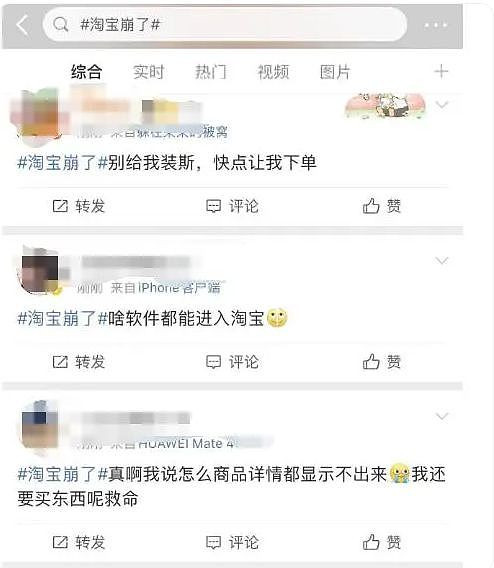Switch to the 热门 tab
494x568 pixels.
click(211, 72)
